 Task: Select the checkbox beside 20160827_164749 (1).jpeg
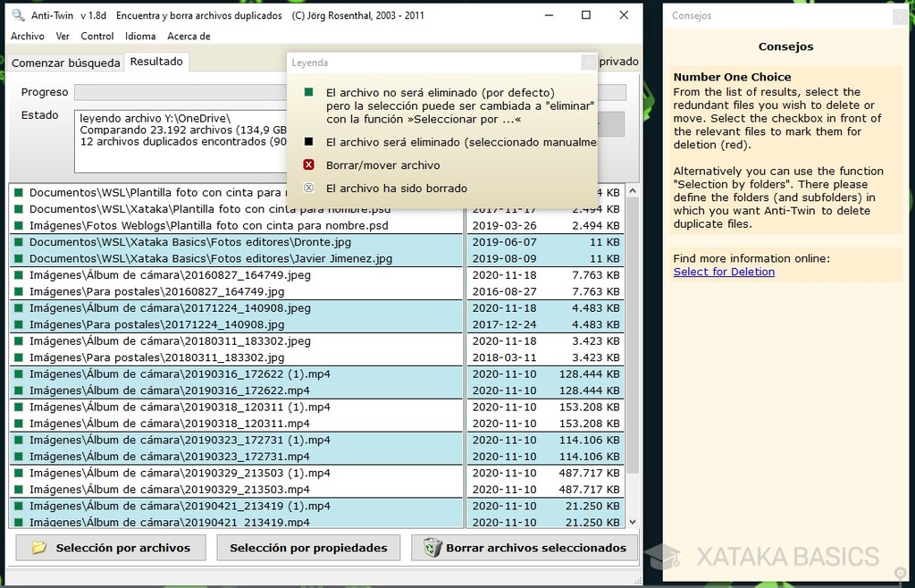pos(17,273)
